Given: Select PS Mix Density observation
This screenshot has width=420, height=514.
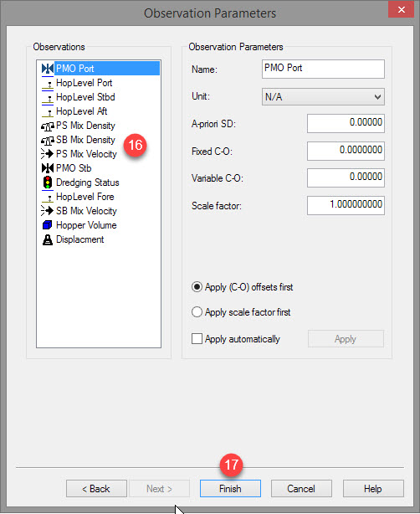Looking at the screenshot, I should (x=85, y=126).
